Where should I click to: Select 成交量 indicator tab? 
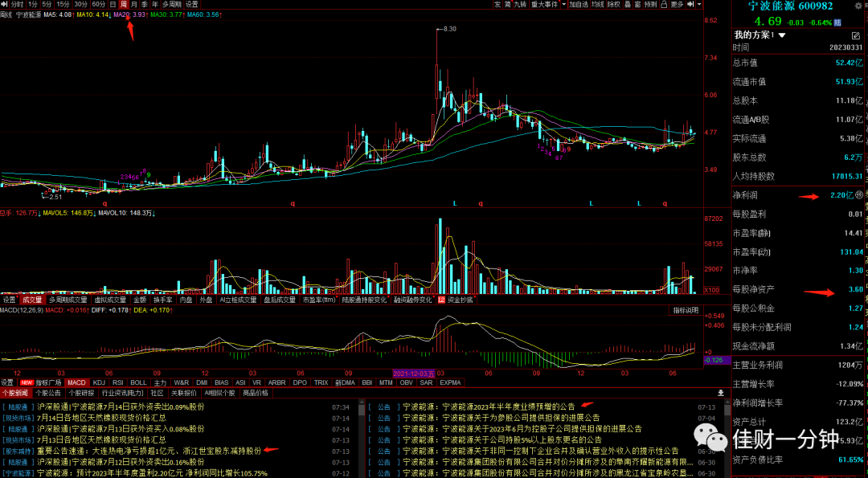tap(32, 300)
